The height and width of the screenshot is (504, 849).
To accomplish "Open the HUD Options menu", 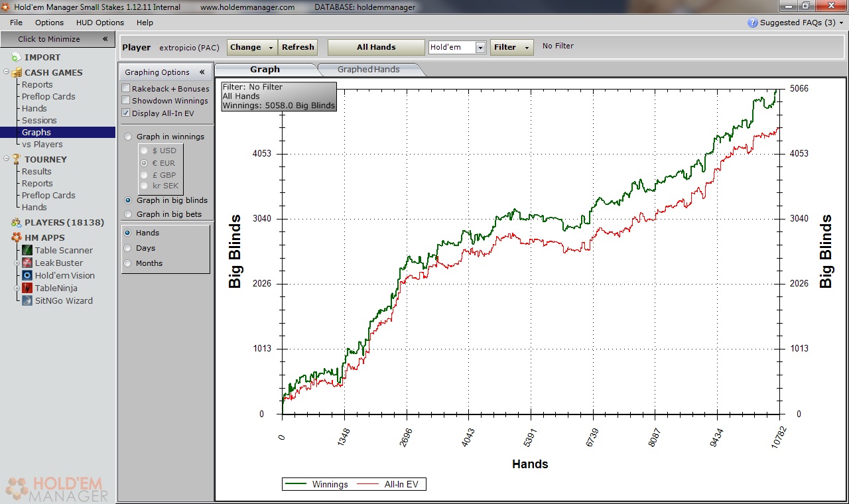I will click(x=100, y=23).
